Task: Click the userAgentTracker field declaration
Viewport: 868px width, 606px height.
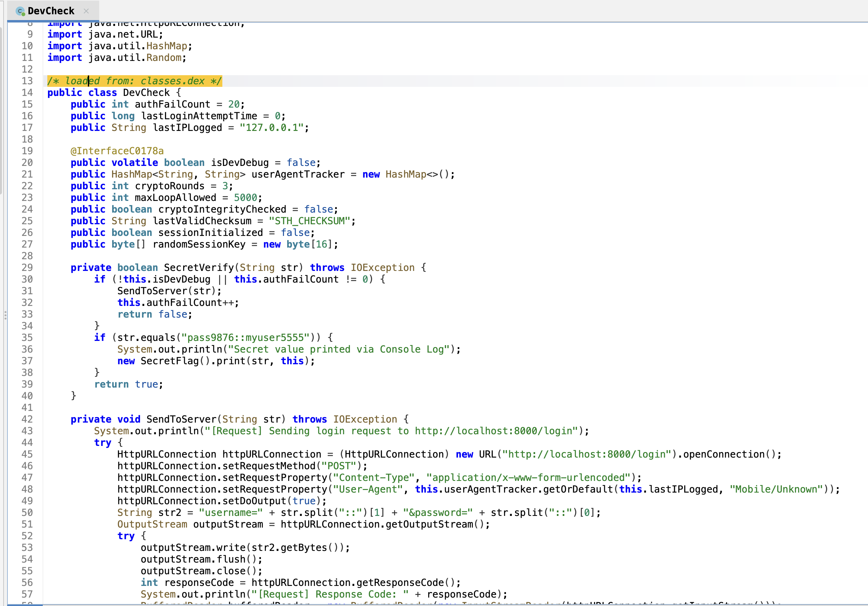Action: [298, 174]
